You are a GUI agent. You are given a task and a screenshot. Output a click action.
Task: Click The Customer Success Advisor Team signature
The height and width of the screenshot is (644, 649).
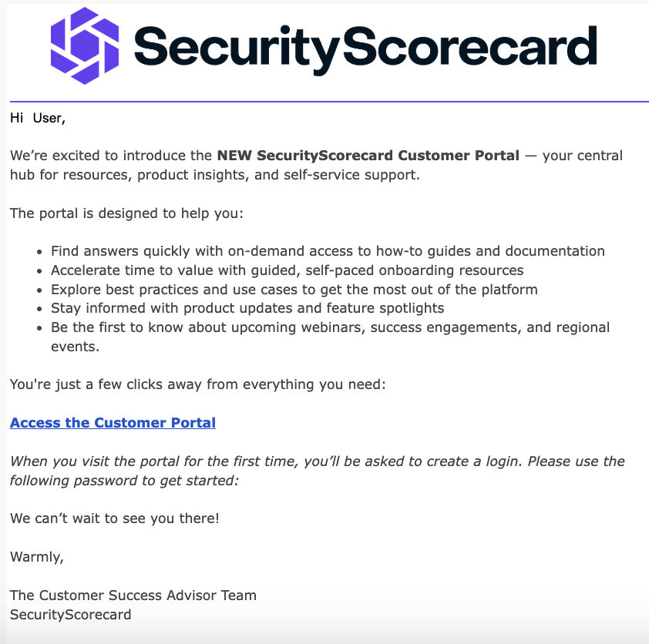pyautogui.click(x=133, y=595)
